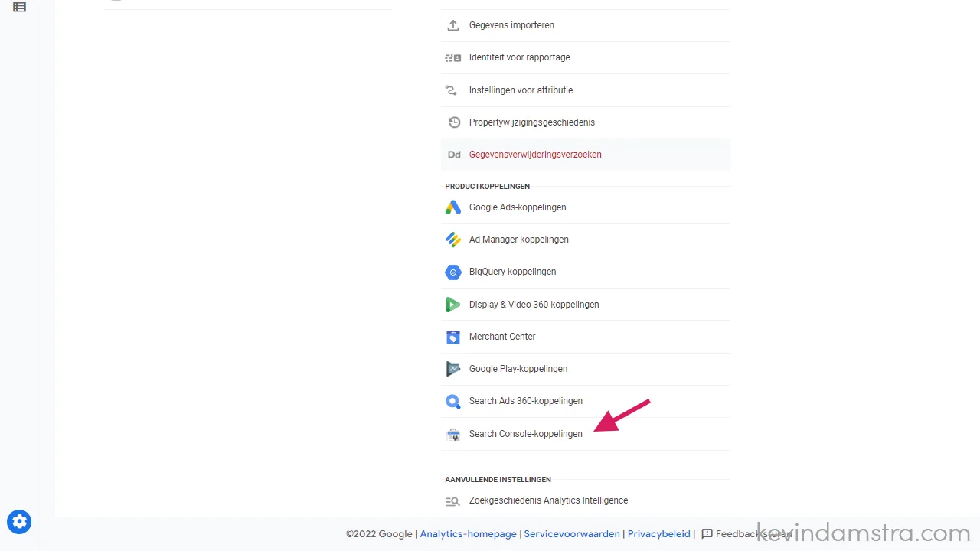
Task: Click the Gegevens importeren upload icon
Action: [453, 25]
